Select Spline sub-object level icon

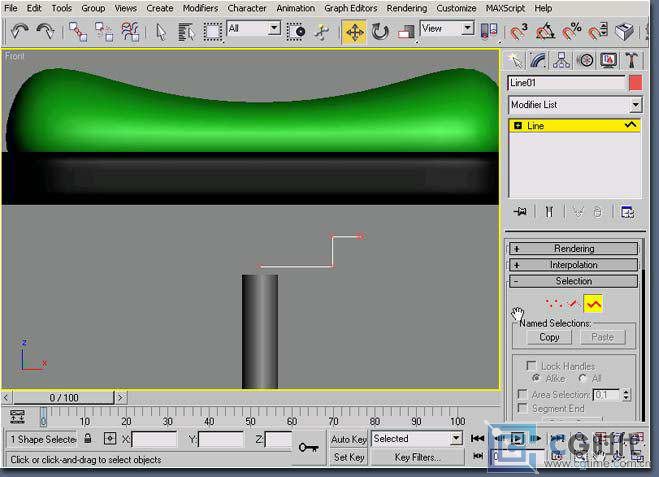[x=593, y=303]
